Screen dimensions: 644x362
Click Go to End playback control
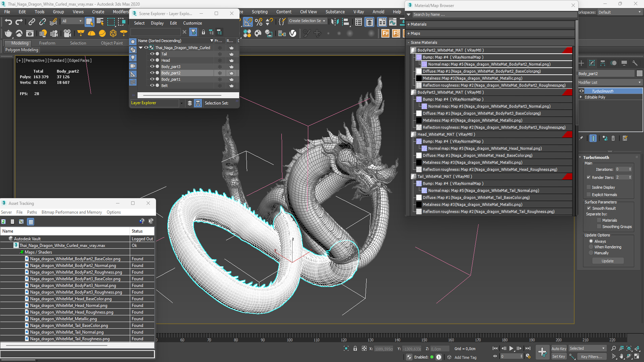(528, 349)
